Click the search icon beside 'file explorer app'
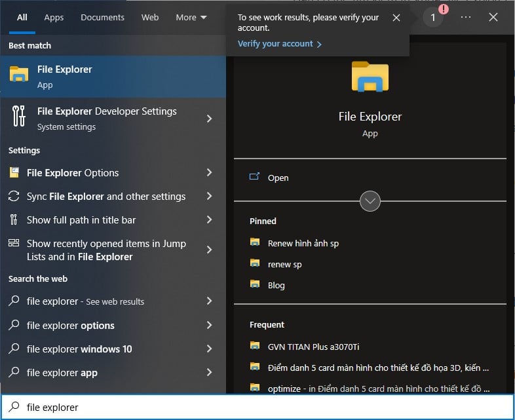 click(x=14, y=372)
